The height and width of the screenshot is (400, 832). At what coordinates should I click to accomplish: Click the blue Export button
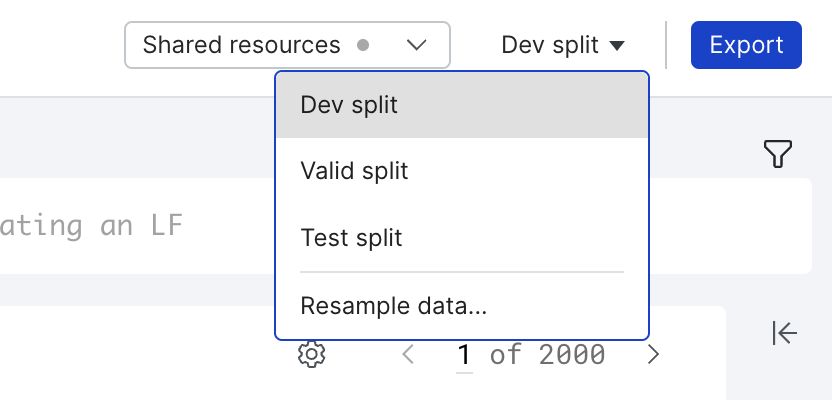tap(746, 45)
